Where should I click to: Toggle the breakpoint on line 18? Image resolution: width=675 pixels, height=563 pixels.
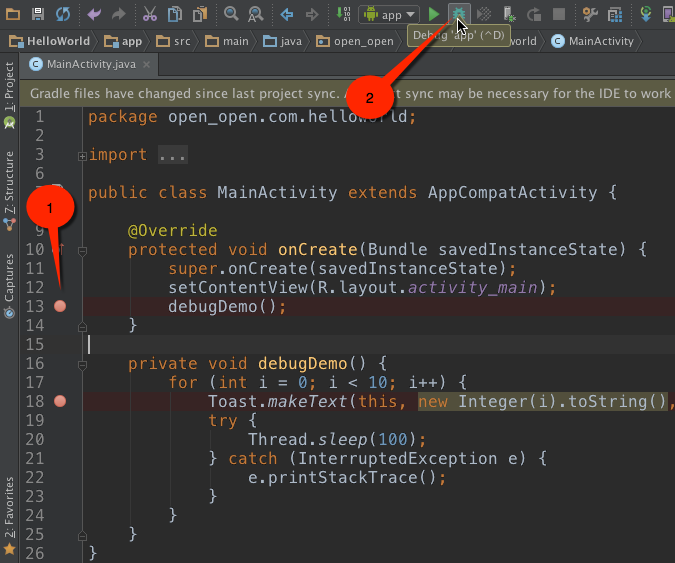pyautogui.click(x=60, y=401)
